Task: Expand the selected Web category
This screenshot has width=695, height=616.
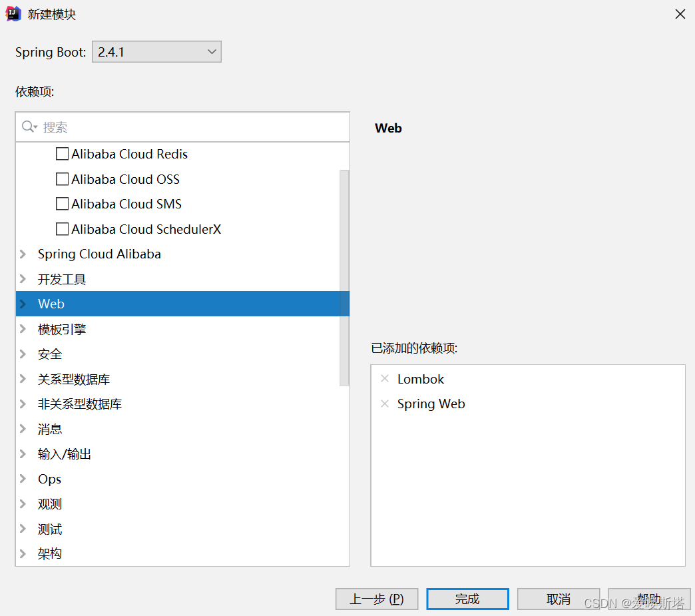Action: pos(23,304)
